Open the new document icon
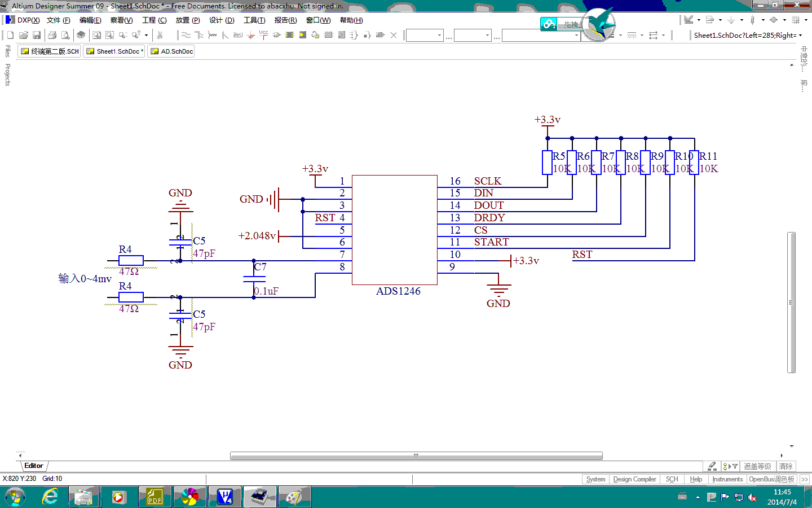812x508 pixels. pos(10,35)
